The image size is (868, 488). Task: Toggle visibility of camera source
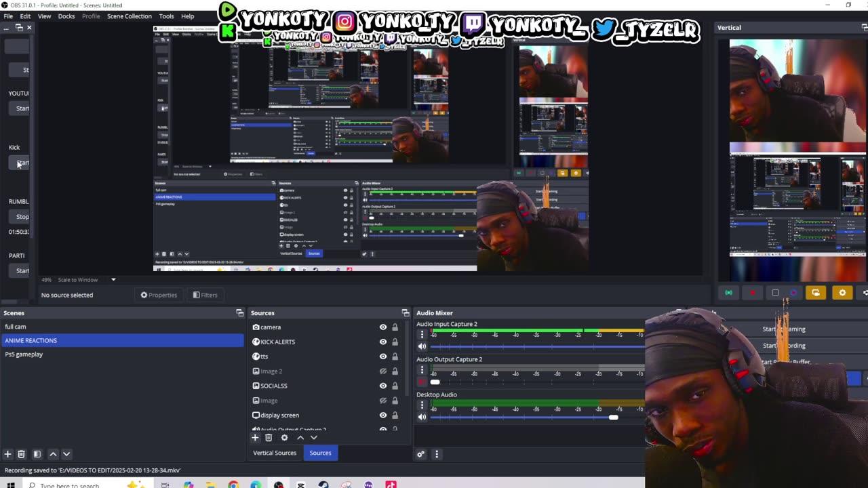tap(383, 327)
